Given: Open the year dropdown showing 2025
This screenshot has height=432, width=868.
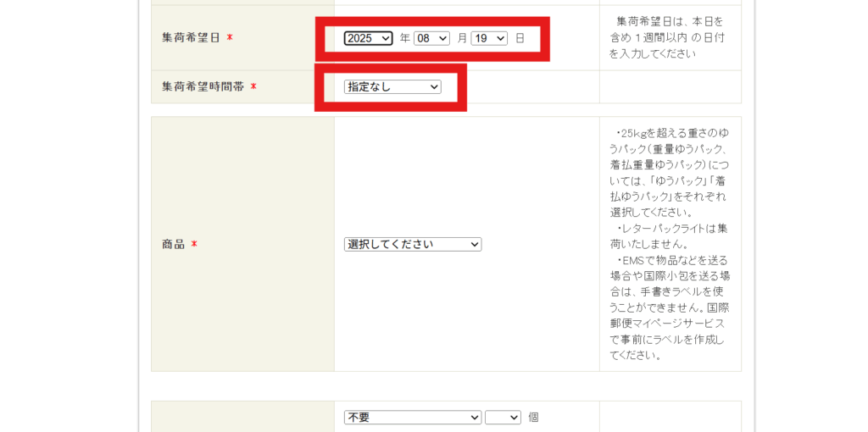Looking at the screenshot, I should pyautogui.click(x=368, y=38).
